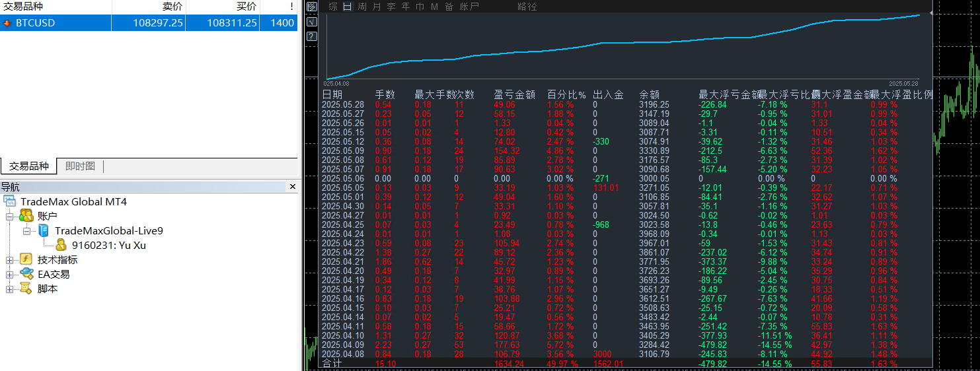The image size is (980, 371).
Task: Select TradeMaxGlobal-Live9 server item
Action: (x=109, y=230)
